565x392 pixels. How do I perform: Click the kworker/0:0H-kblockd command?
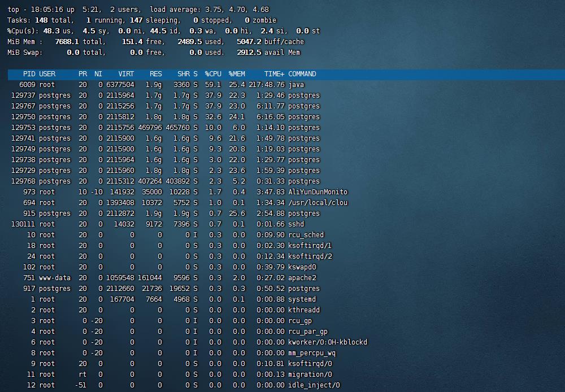(x=328, y=342)
